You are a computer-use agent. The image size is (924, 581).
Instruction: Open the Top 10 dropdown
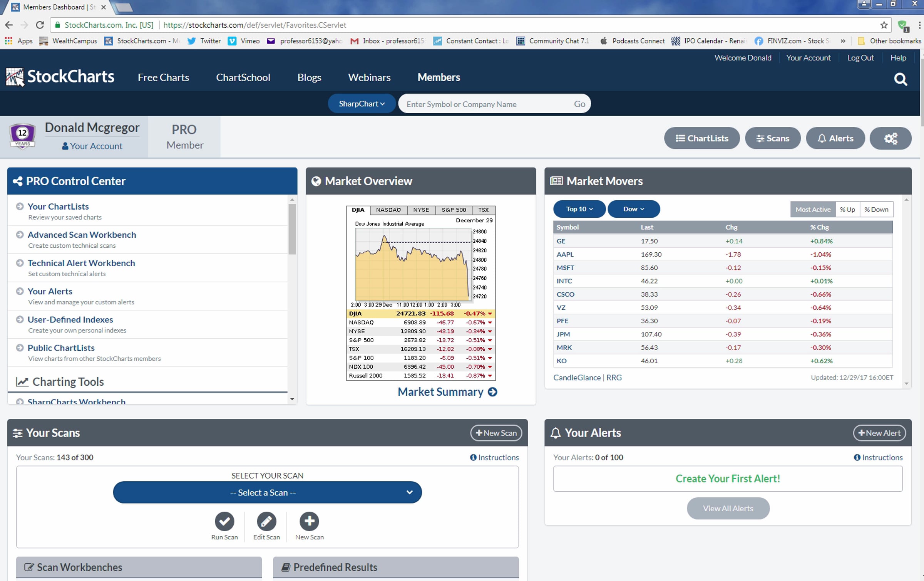click(579, 209)
